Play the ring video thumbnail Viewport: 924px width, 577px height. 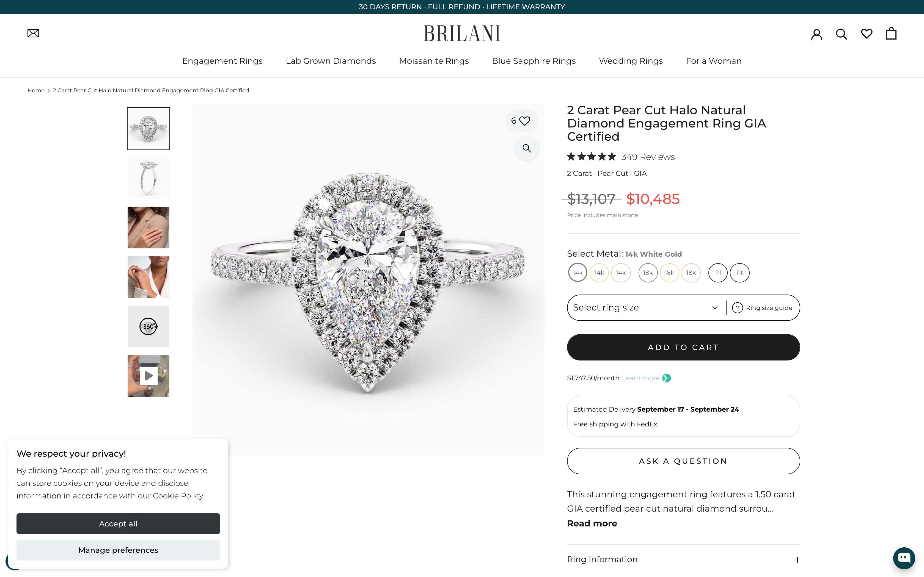pos(148,376)
